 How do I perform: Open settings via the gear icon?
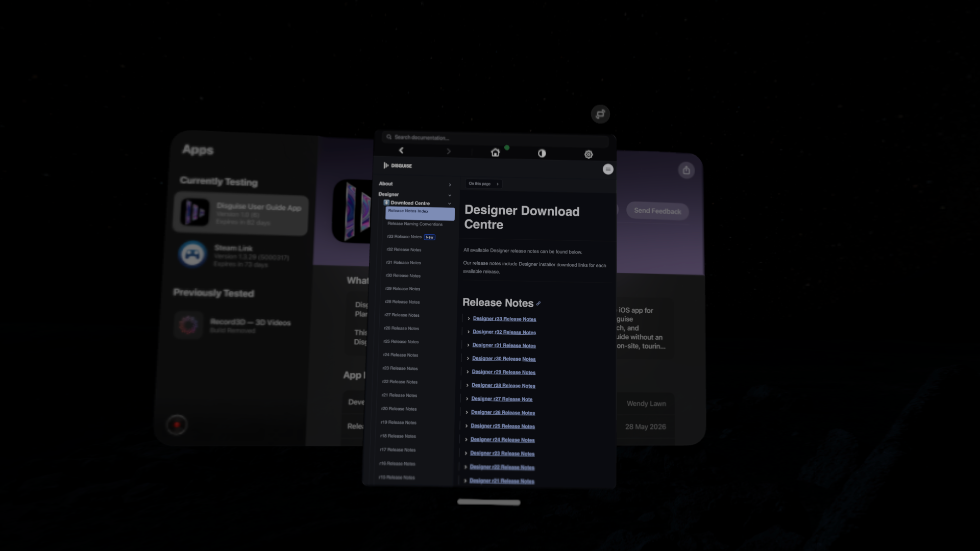pos(589,155)
